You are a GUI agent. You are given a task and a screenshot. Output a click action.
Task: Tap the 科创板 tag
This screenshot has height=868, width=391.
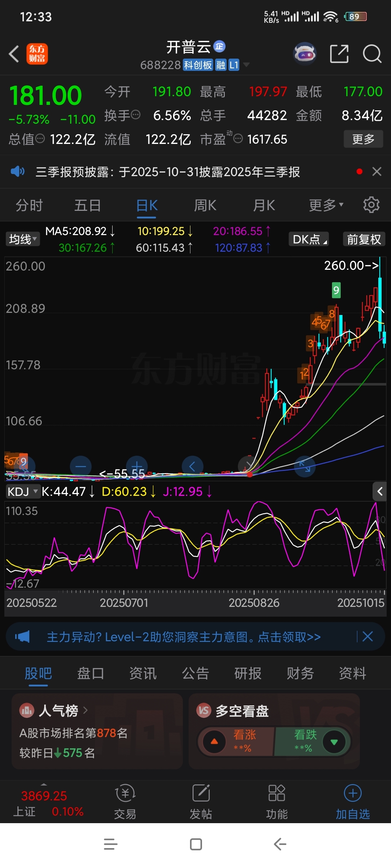coord(198,65)
